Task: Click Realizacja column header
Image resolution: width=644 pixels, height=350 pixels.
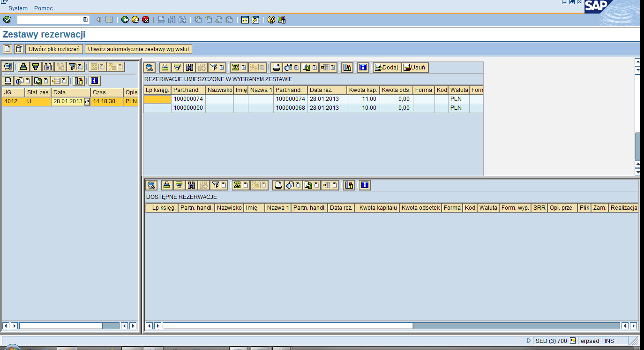Action: point(624,207)
